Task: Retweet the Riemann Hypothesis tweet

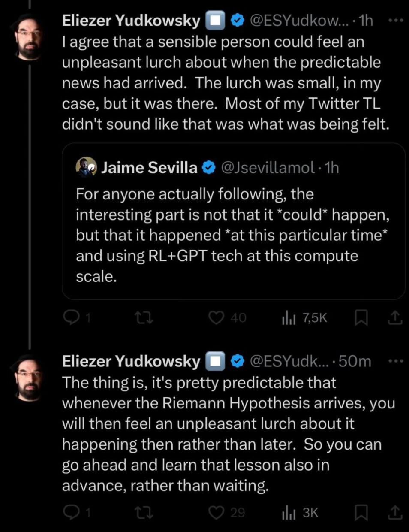Action: click(144, 512)
